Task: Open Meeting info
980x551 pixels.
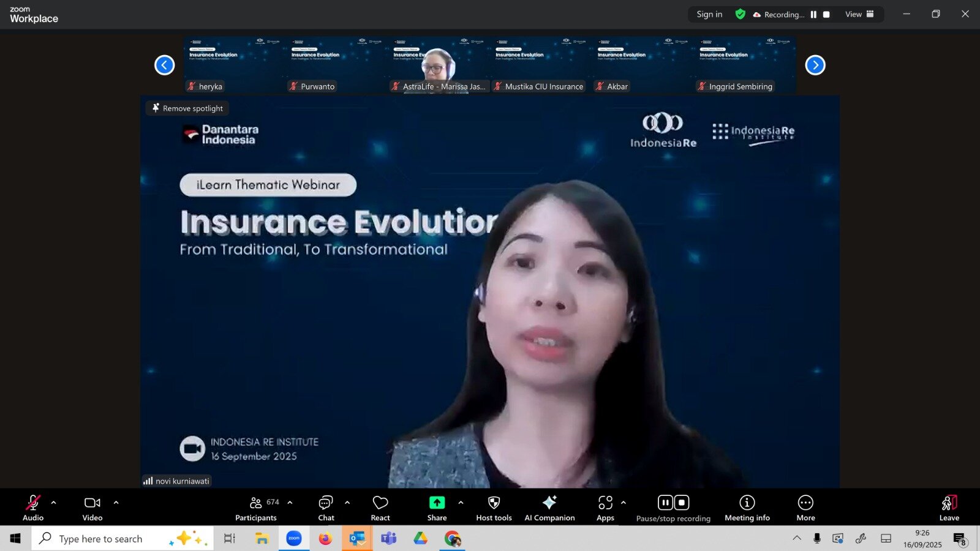Action: [x=747, y=508]
